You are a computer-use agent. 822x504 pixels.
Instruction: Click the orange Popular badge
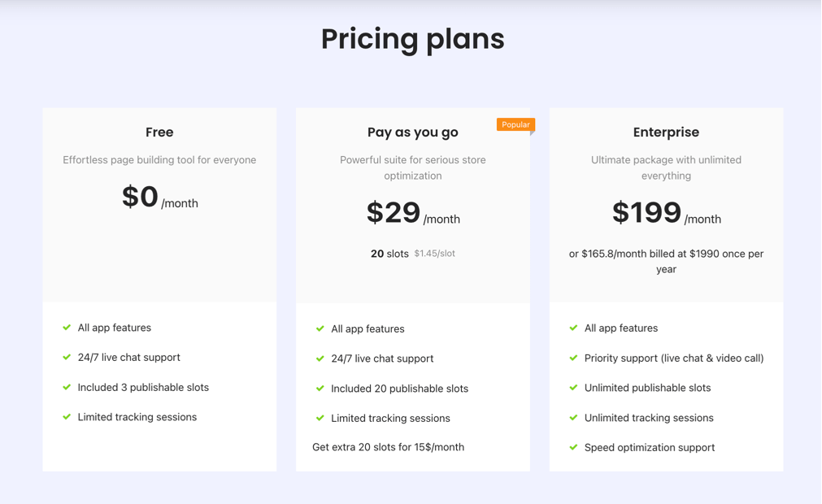coord(515,124)
